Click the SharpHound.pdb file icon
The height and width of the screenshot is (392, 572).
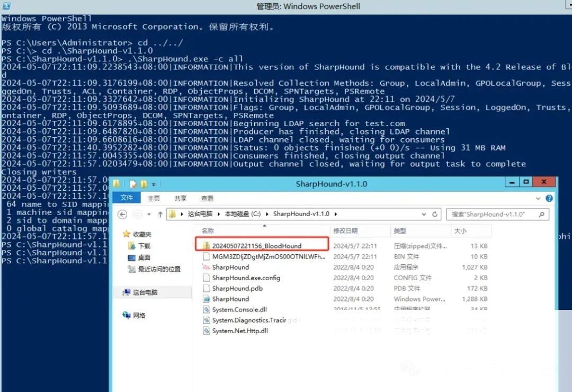[x=206, y=288]
